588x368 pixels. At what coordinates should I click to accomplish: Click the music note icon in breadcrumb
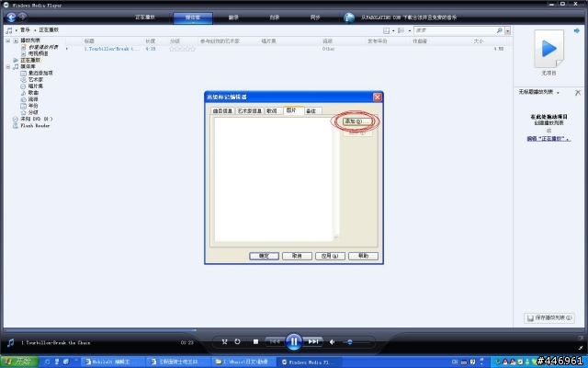[9, 30]
